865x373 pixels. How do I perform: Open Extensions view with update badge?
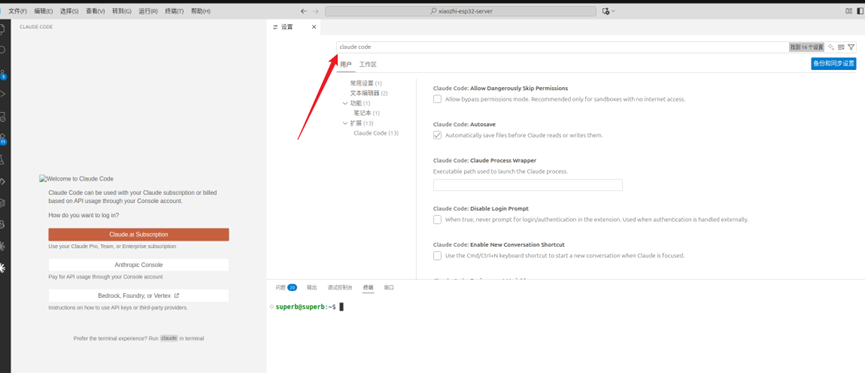pos(3,138)
